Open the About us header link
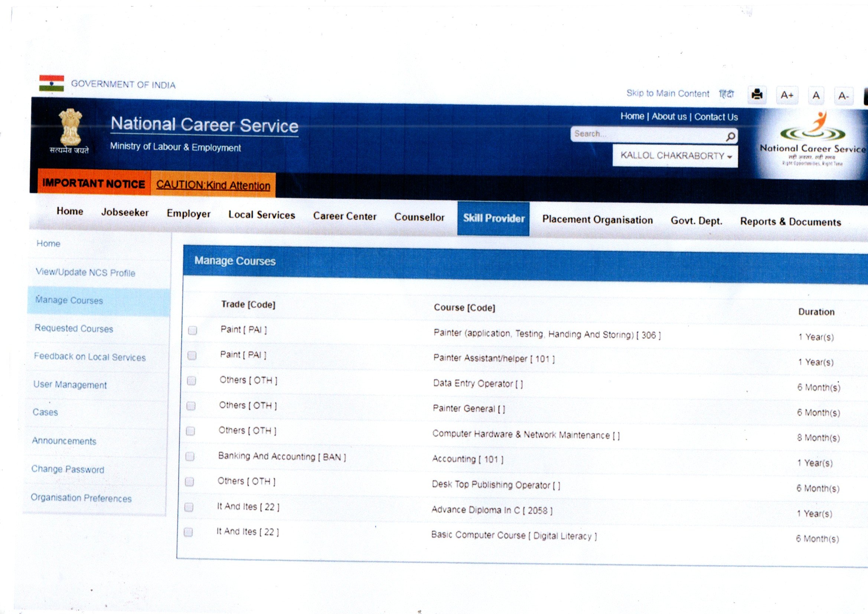The image size is (868, 614). 669,117
